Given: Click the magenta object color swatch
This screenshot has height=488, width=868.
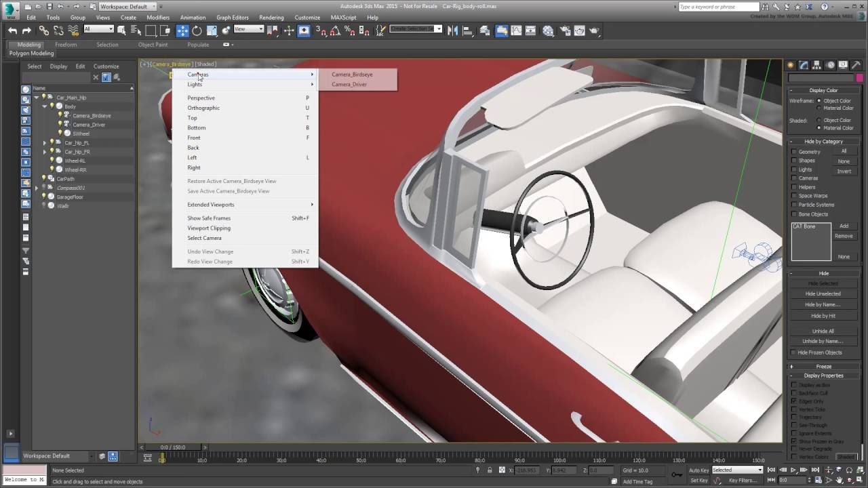Looking at the screenshot, I should [x=860, y=78].
